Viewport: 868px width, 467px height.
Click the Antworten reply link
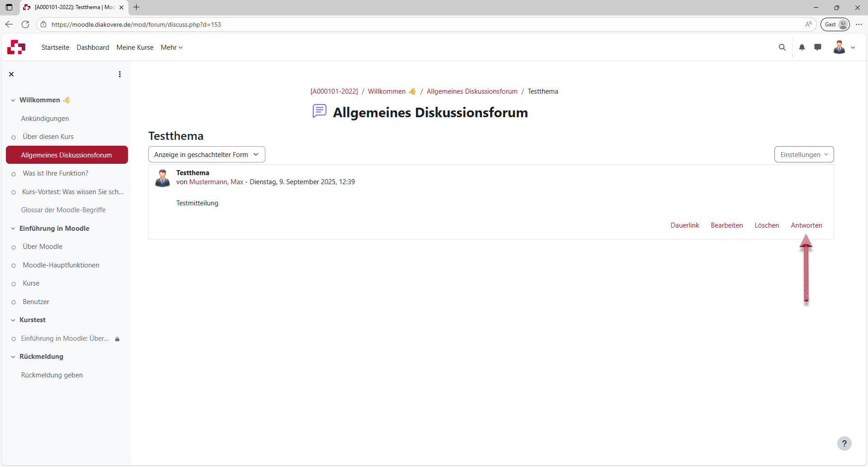click(806, 225)
